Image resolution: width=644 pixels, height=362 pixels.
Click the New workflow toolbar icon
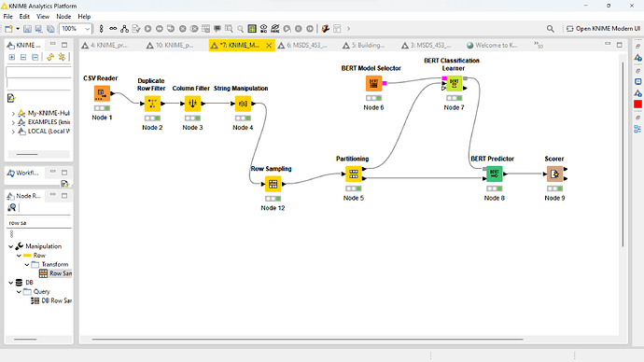(x=8, y=29)
